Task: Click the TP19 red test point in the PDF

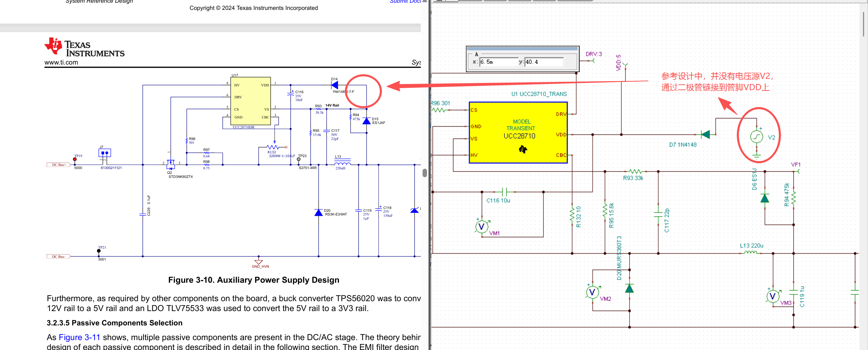Action: pos(75,159)
